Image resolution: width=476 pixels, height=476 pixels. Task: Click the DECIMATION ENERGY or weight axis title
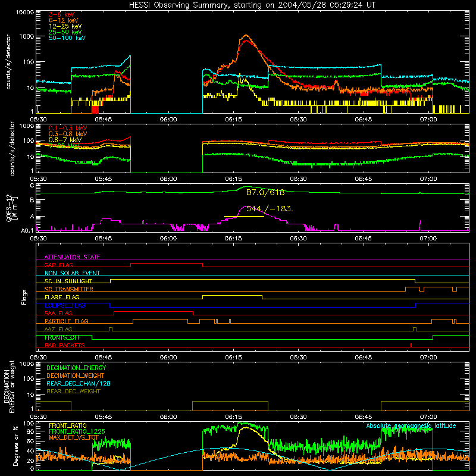pos(9,386)
